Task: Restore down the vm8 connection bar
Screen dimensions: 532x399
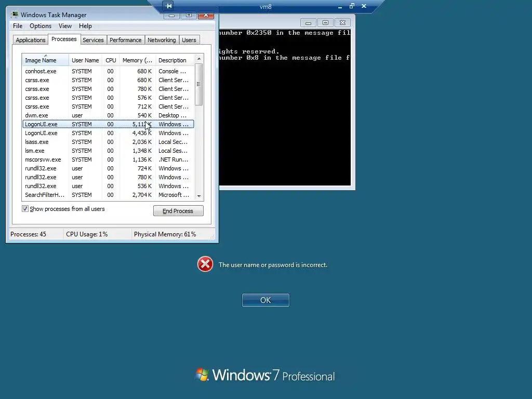Action: point(352,6)
